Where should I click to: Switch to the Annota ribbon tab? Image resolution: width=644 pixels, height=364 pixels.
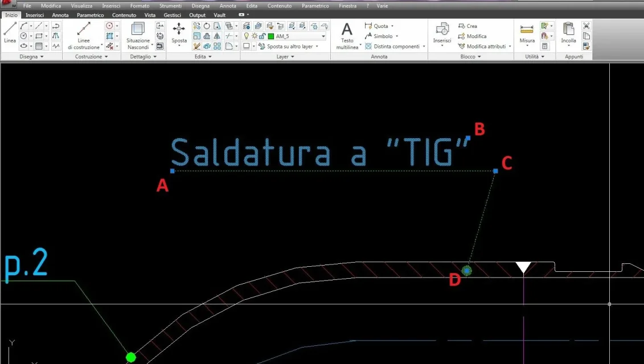click(60, 15)
